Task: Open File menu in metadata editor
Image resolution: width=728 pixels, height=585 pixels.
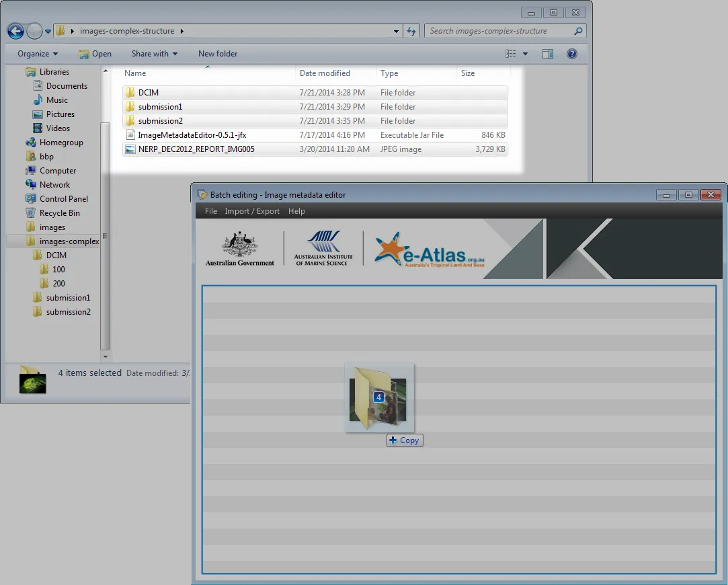Action: pyautogui.click(x=211, y=211)
